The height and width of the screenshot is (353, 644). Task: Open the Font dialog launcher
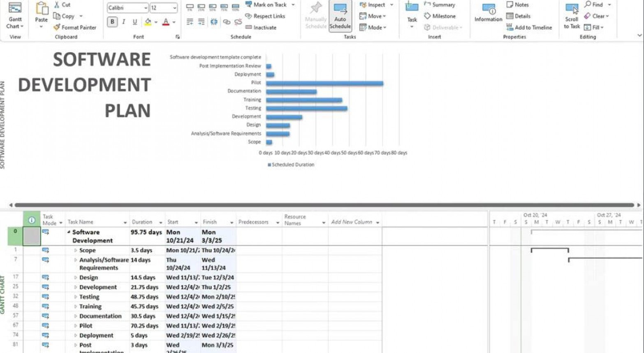tap(178, 37)
